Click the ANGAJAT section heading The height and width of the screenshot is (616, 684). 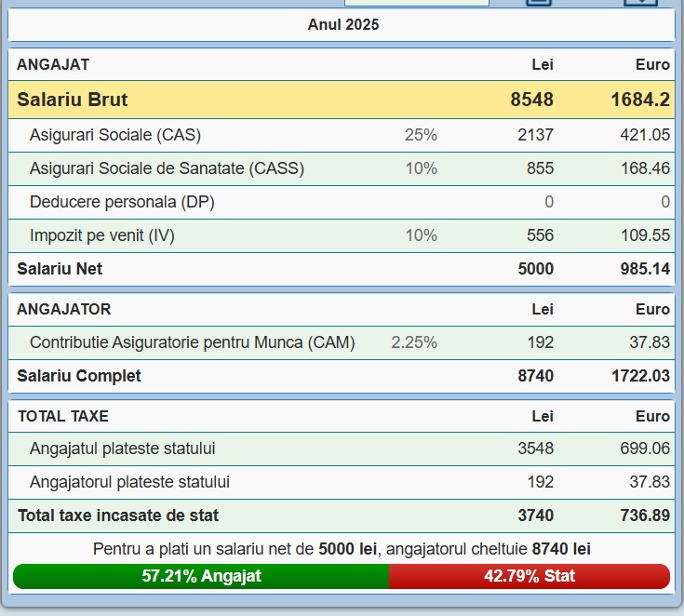pos(53,64)
